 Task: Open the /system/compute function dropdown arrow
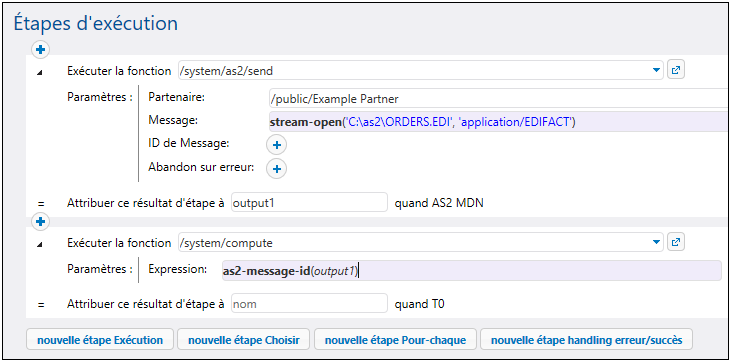coord(656,242)
